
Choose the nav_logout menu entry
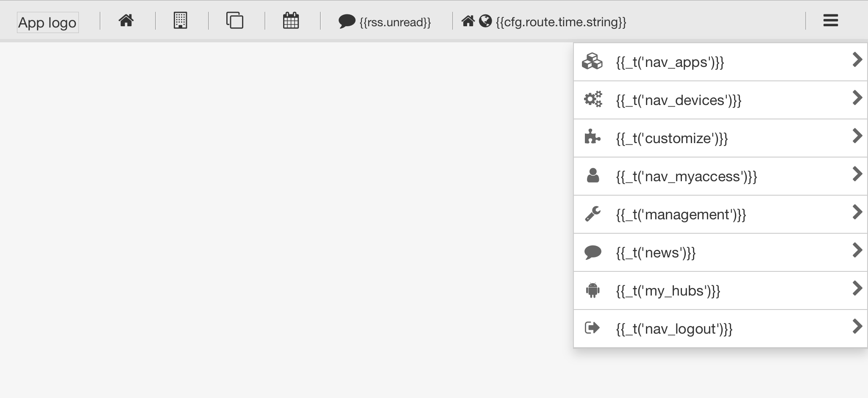674,329
